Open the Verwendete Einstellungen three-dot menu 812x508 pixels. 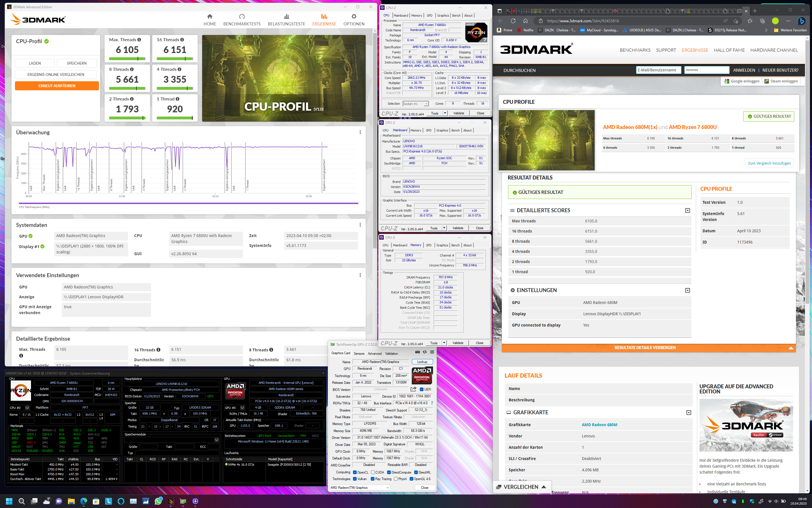(360, 275)
